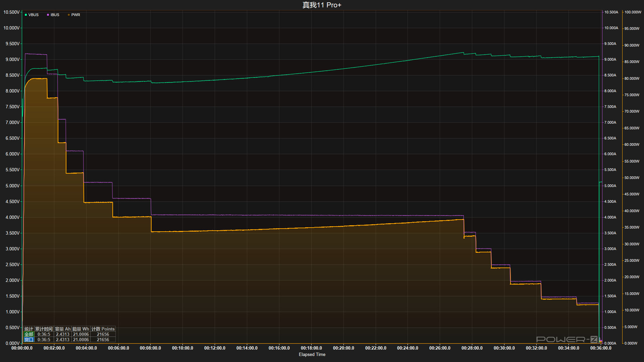Image resolution: width=644 pixels, height=362 pixels.
Task: Click the 容量 Ah column header
Action: 63,329
